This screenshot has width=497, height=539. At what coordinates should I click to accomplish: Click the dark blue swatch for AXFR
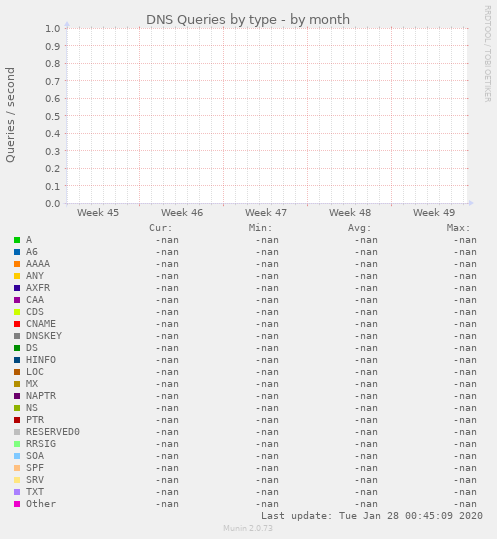tap(17, 288)
